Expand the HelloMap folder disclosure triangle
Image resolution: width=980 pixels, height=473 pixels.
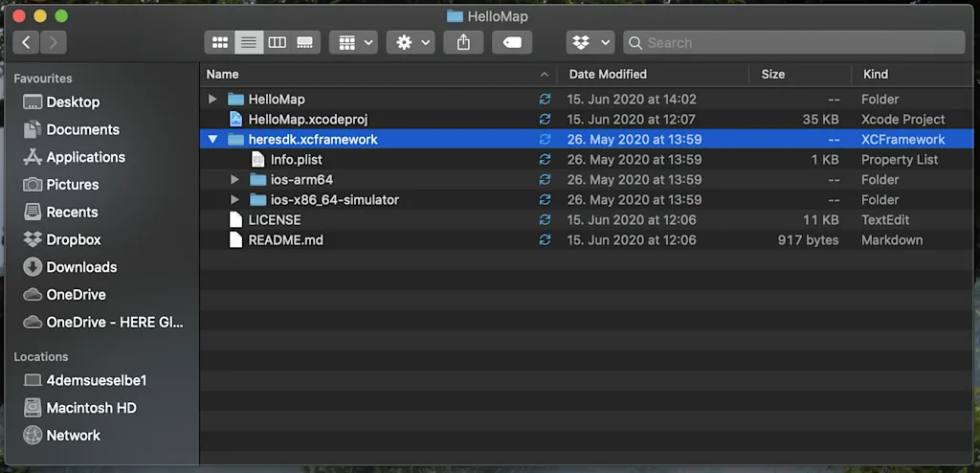click(212, 99)
